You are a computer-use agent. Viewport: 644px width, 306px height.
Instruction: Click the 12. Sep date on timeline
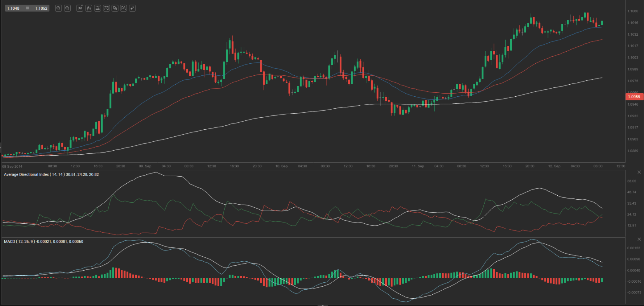click(554, 166)
